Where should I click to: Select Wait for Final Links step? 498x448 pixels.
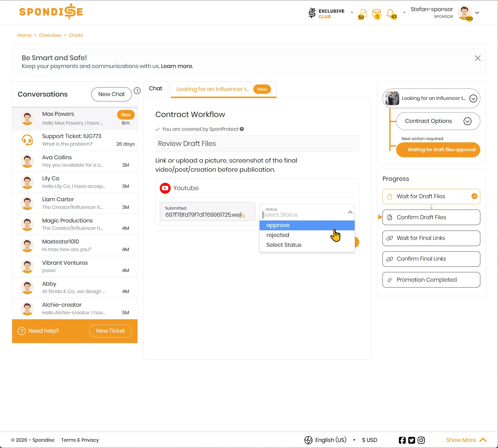(x=431, y=238)
